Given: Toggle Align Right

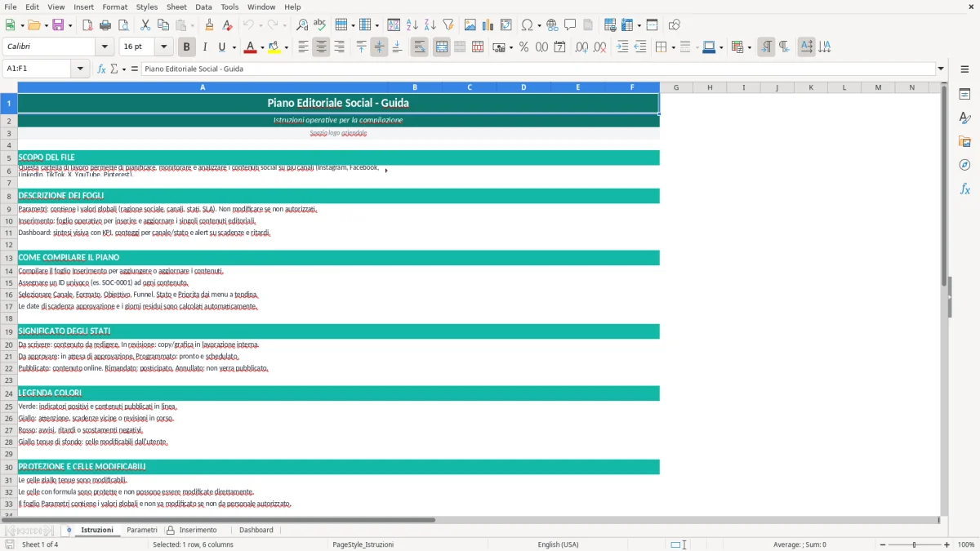Looking at the screenshot, I should pos(339,47).
